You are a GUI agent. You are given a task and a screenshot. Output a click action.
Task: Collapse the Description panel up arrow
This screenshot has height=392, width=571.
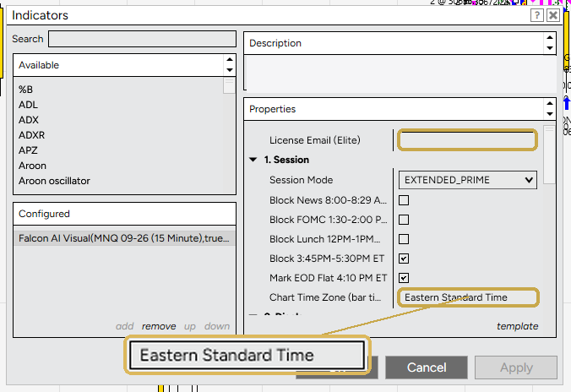tap(550, 37)
